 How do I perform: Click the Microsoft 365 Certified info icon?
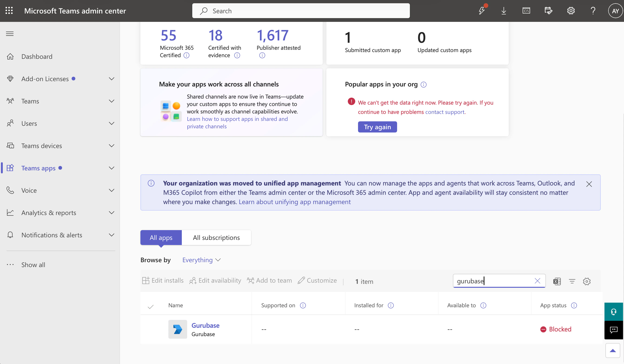click(x=186, y=55)
